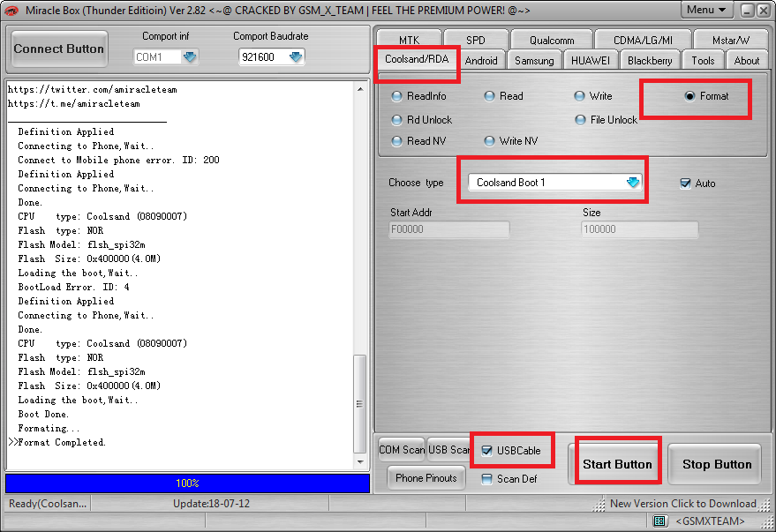Click the >>Format Completed. log line

click(x=57, y=442)
